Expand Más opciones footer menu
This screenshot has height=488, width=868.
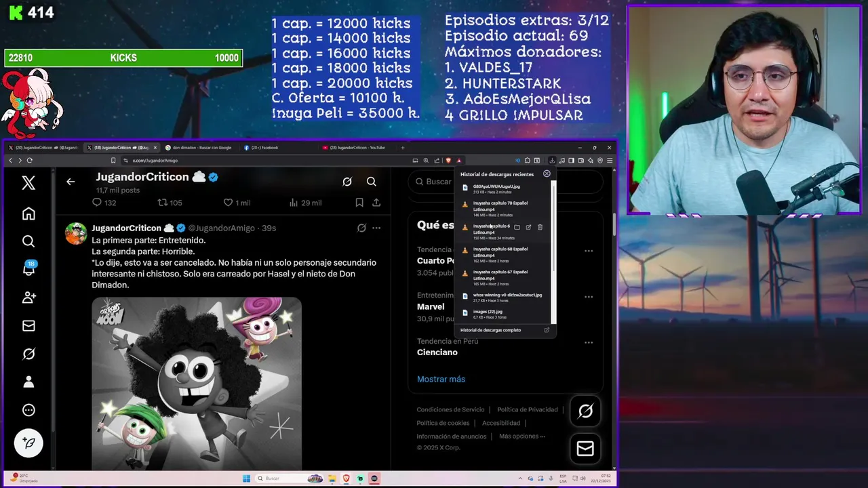point(522,436)
